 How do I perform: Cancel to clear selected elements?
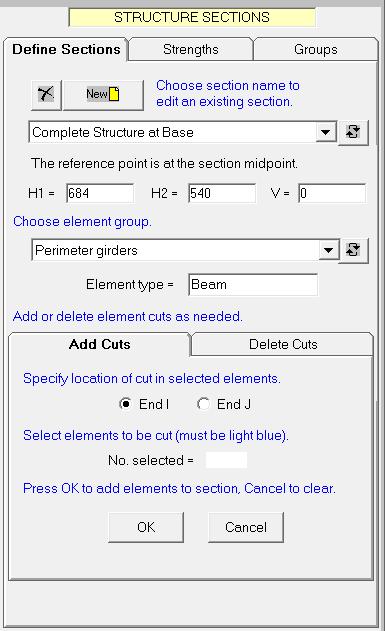click(x=246, y=527)
